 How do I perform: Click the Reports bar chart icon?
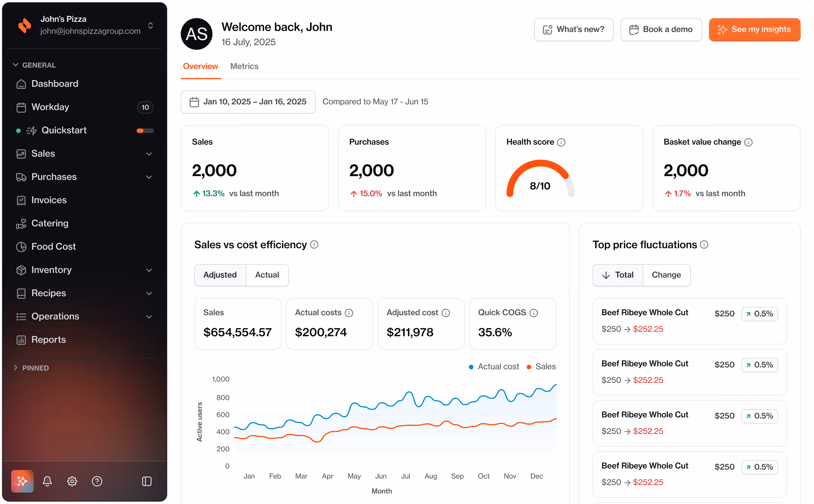[21, 340]
